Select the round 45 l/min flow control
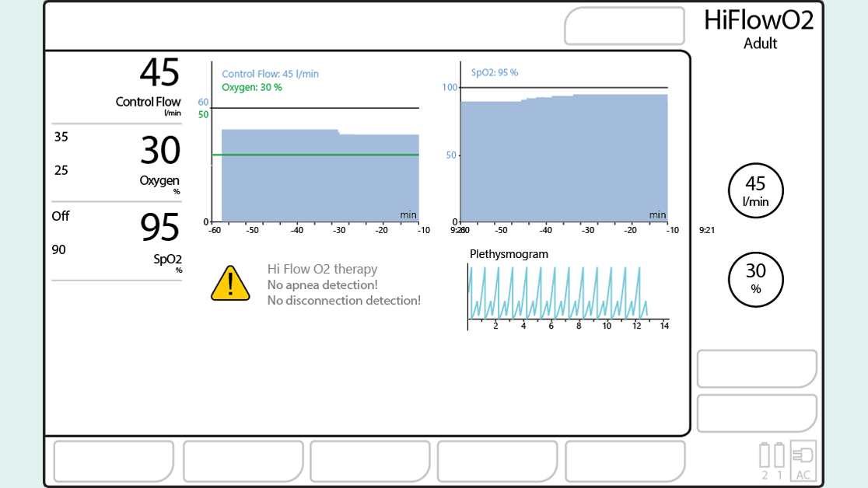The image size is (868, 488). (x=755, y=191)
